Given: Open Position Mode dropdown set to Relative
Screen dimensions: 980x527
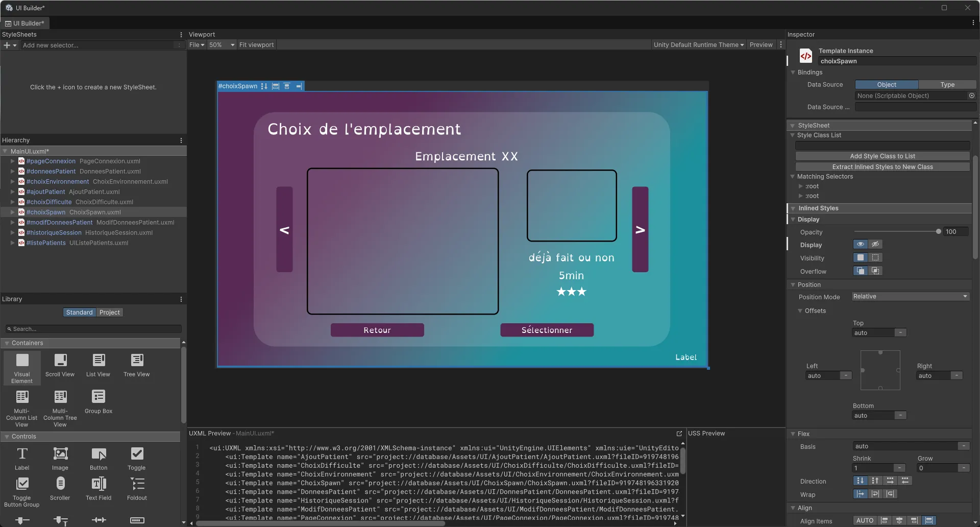Looking at the screenshot, I should point(911,297).
